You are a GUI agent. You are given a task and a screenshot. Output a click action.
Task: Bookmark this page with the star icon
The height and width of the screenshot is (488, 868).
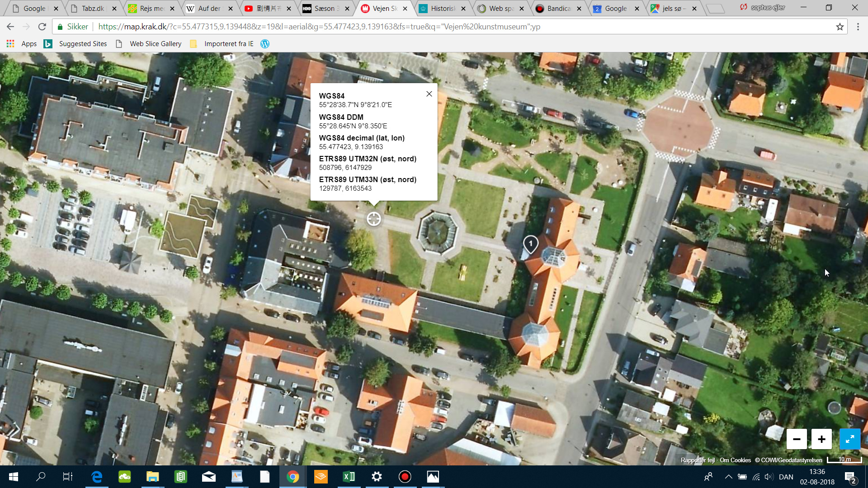840,27
